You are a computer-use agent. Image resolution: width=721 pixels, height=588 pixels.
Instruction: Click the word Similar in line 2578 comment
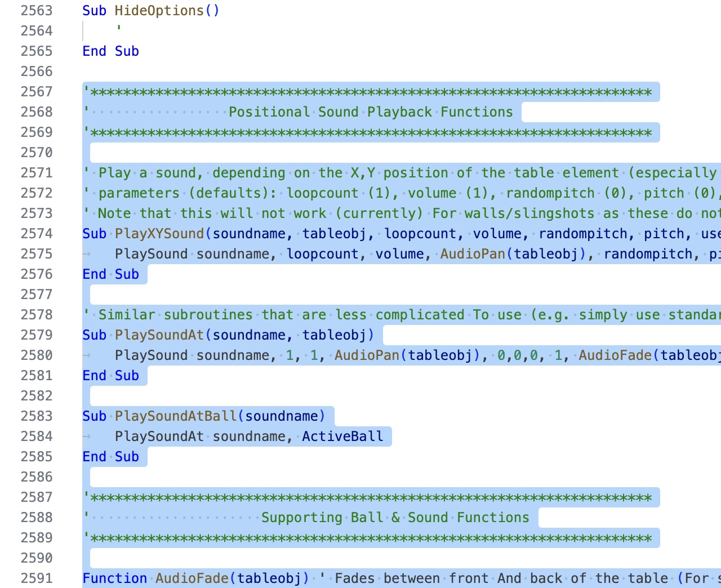(127, 315)
